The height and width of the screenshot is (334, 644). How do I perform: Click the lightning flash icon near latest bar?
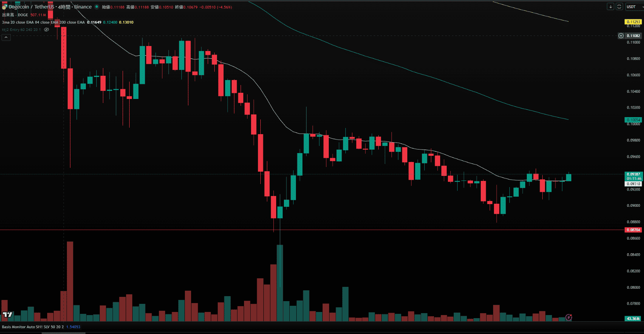point(569,317)
